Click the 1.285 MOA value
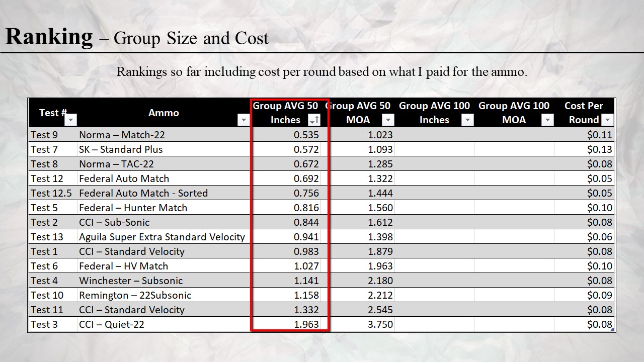Viewport: 644px width, 362px height. tap(380, 164)
